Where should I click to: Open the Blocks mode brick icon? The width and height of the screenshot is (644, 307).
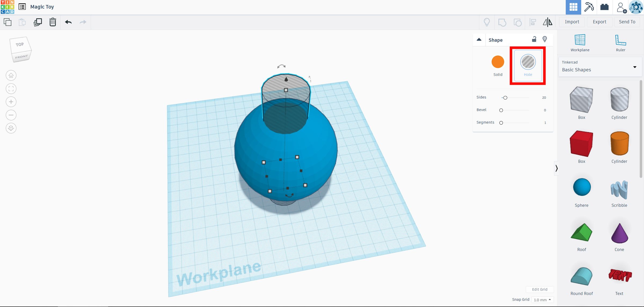[604, 7]
